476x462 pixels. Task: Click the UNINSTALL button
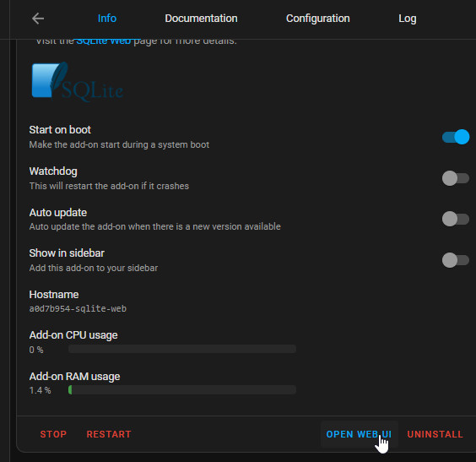pyautogui.click(x=435, y=434)
